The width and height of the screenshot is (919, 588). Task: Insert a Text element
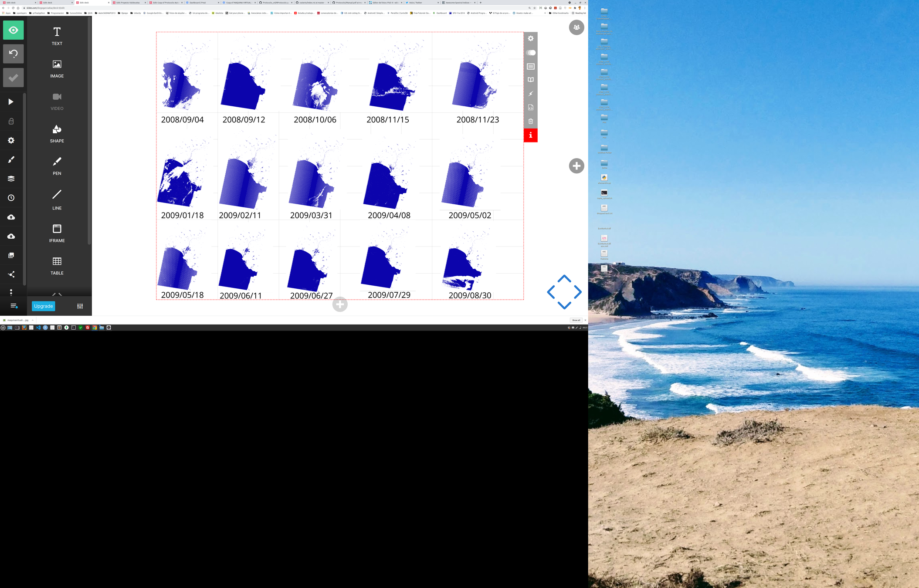(x=57, y=36)
